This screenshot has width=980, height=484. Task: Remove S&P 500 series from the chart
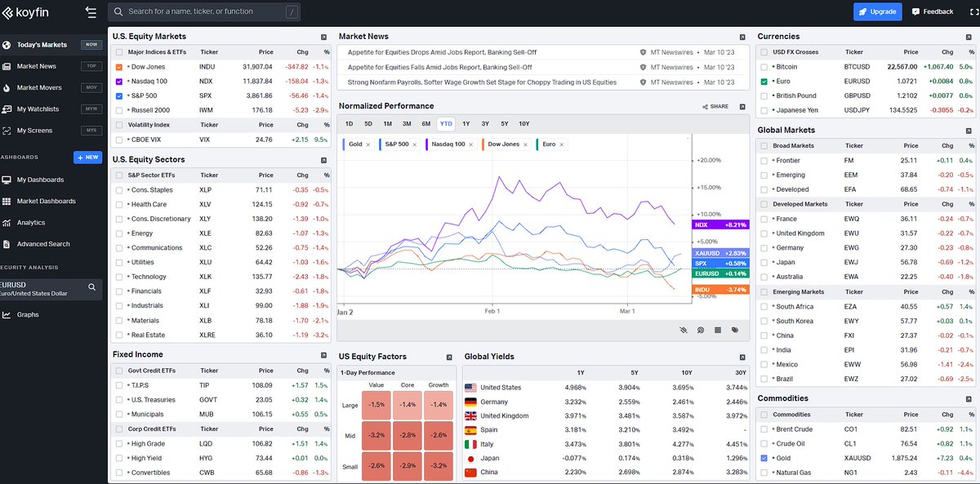click(x=415, y=144)
